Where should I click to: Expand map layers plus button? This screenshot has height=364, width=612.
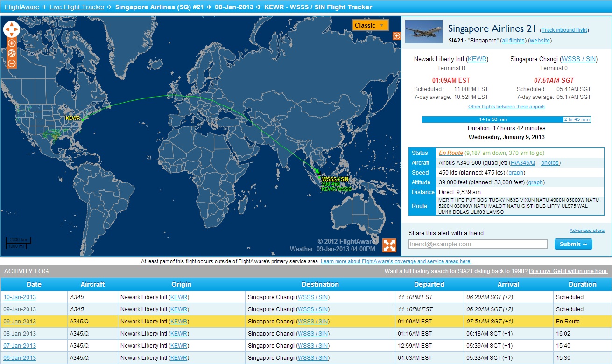pos(396,36)
